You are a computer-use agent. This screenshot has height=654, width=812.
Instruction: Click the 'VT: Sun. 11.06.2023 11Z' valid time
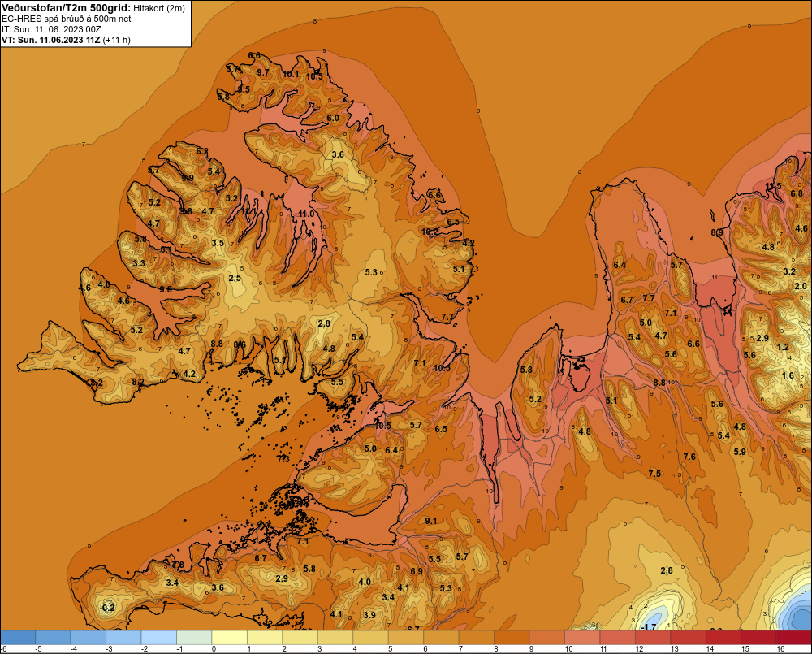[x=51, y=40]
